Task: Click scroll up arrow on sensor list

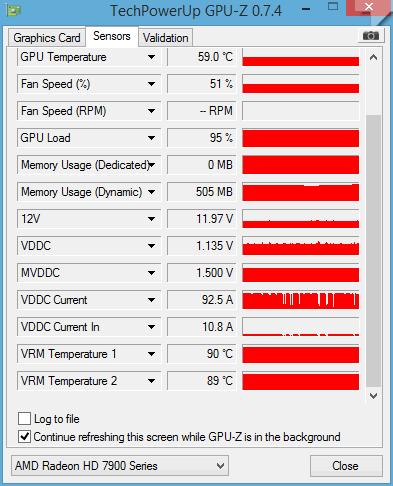Action: point(373,58)
